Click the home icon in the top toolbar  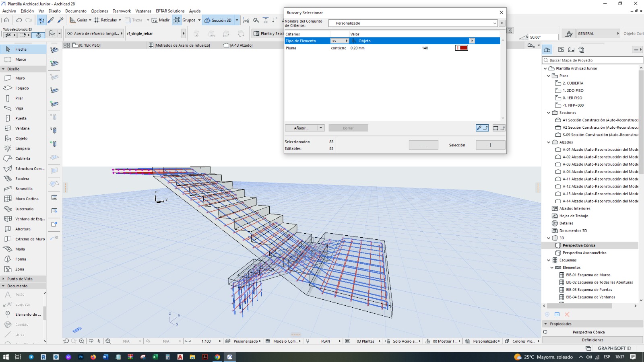tap(6, 20)
